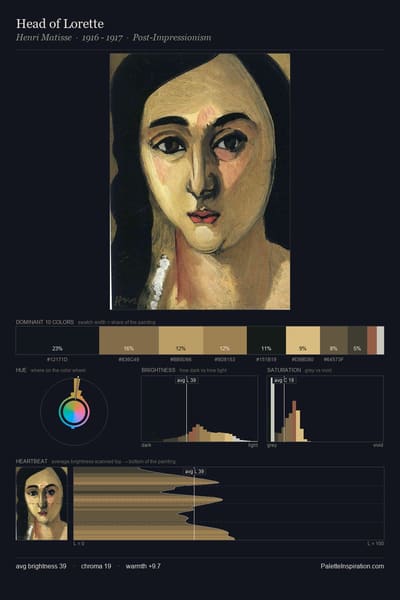Image resolution: width=400 pixels, height=600 pixels.
Task: Select the dark grey-brown swatch marked 5%
Action: 357,340
